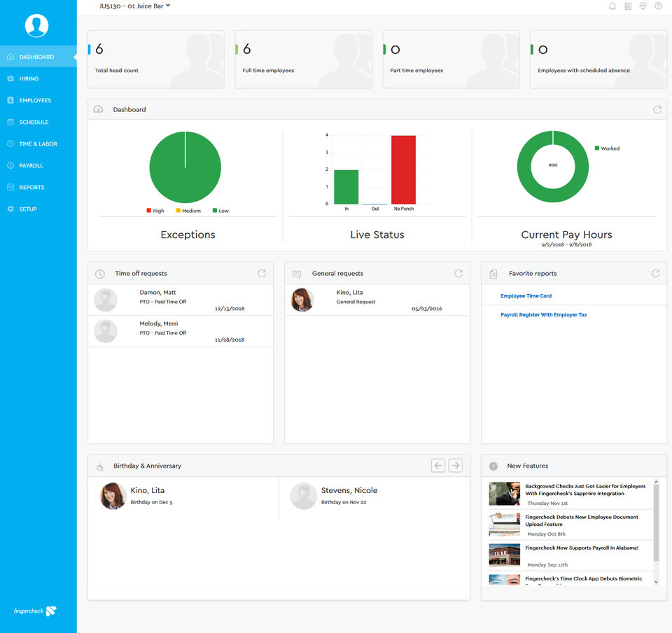This screenshot has width=672, height=633.
Task: Refresh the Favorite reports panel
Action: (x=655, y=273)
